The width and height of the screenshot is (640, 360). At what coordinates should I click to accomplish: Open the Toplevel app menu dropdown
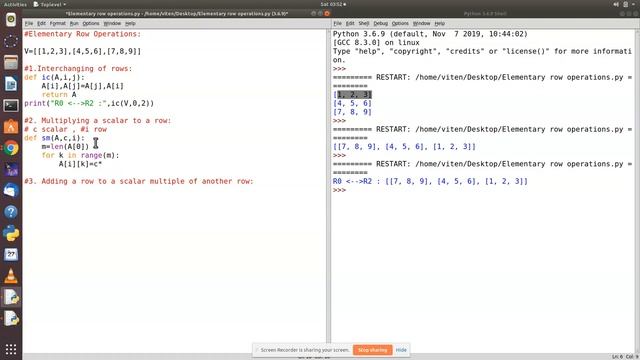(x=50, y=4)
